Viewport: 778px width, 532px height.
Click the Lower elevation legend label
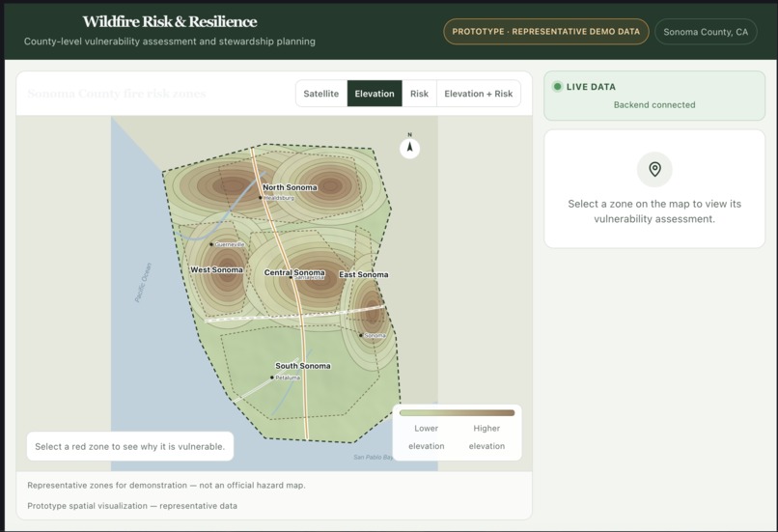[427, 437]
